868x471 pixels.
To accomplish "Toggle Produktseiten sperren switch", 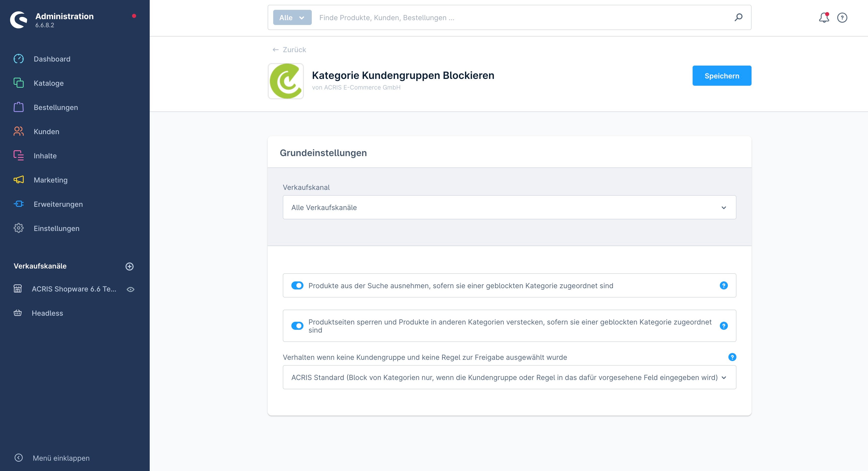I will point(297,326).
